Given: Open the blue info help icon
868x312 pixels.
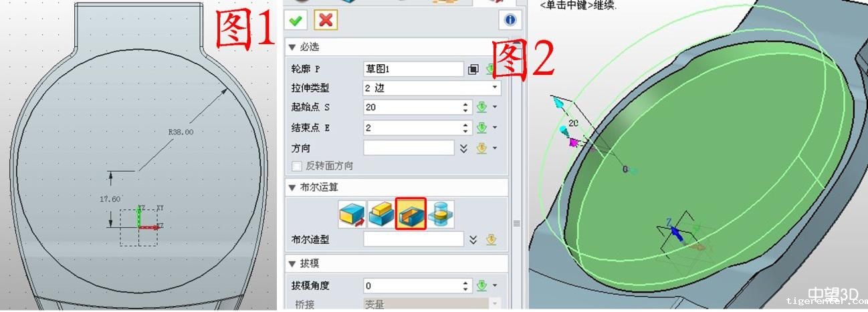Looking at the screenshot, I should pos(510,20).
